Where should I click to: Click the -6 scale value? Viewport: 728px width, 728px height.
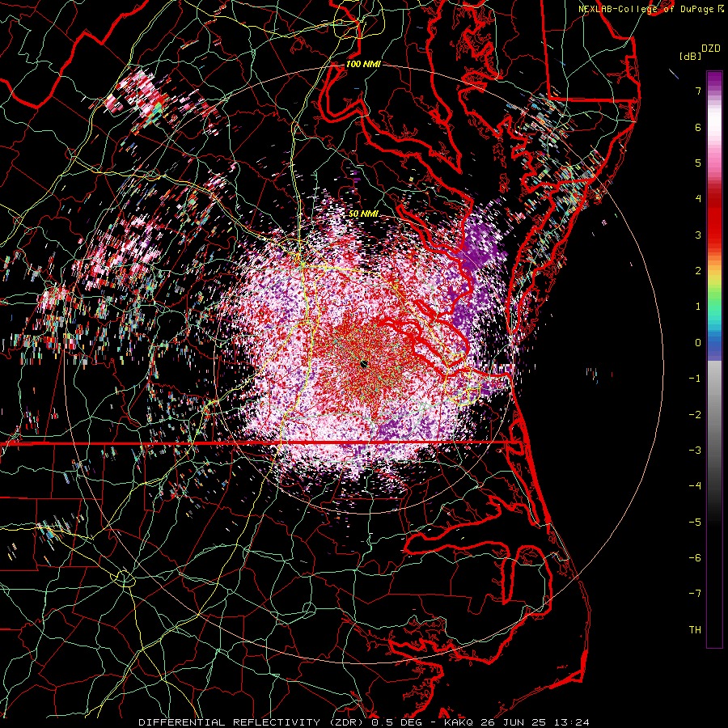click(695, 558)
